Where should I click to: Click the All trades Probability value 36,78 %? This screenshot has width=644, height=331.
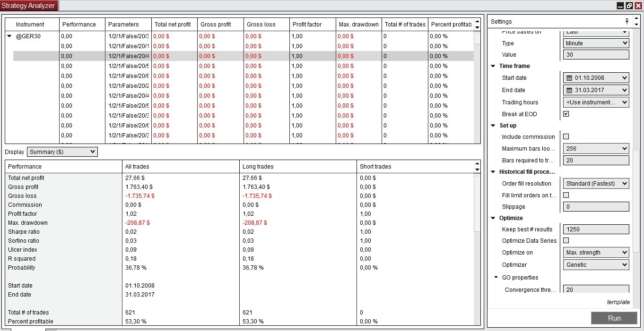coord(136,268)
